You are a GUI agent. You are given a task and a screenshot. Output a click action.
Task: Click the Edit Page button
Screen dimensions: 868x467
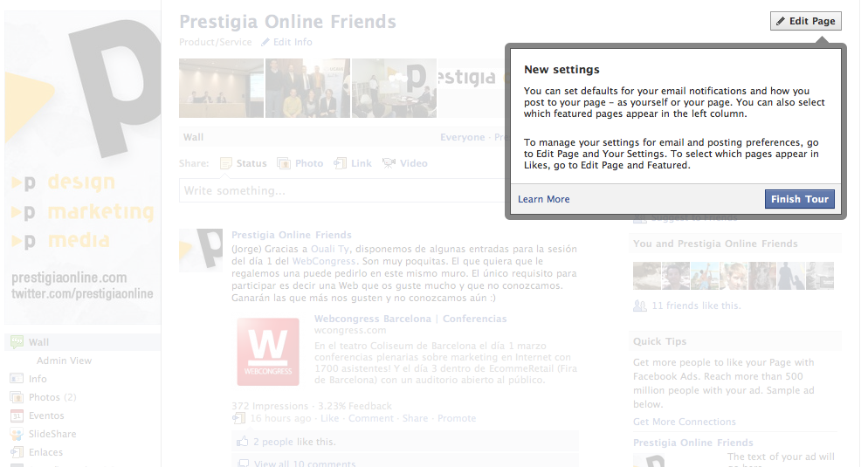point(805,21)
